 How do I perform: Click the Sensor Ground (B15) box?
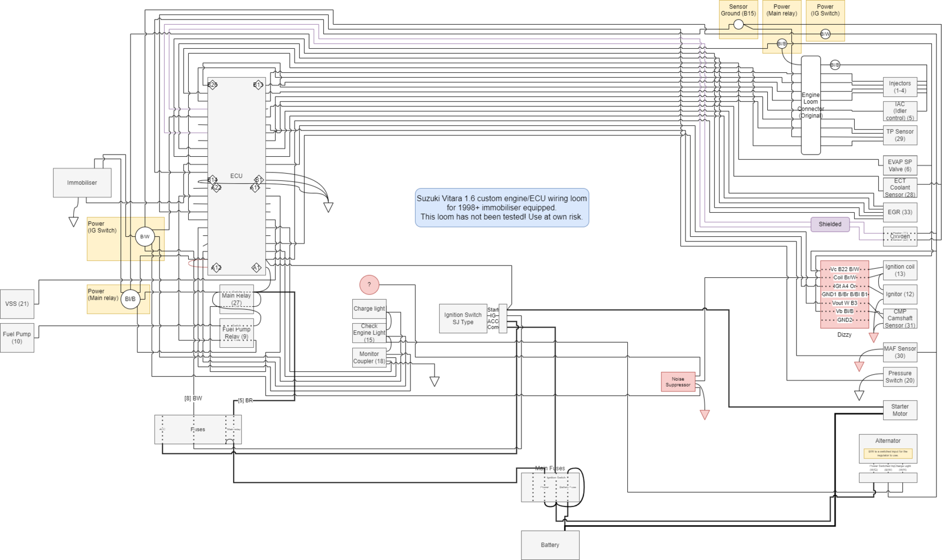tap(738, 20)
